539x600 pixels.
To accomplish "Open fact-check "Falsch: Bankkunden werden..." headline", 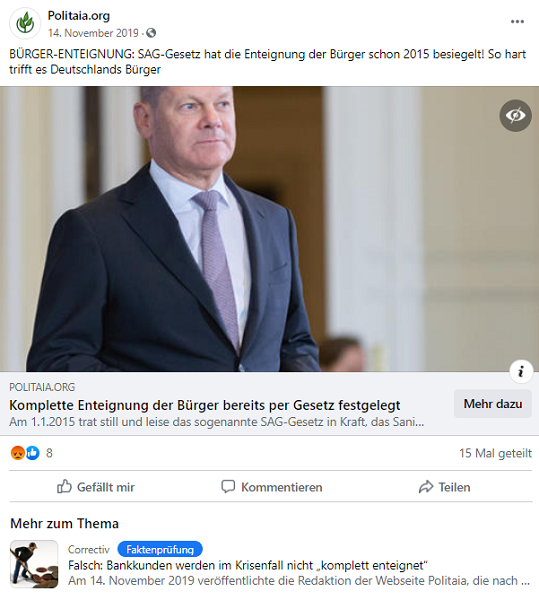I will tap(248, 565).
